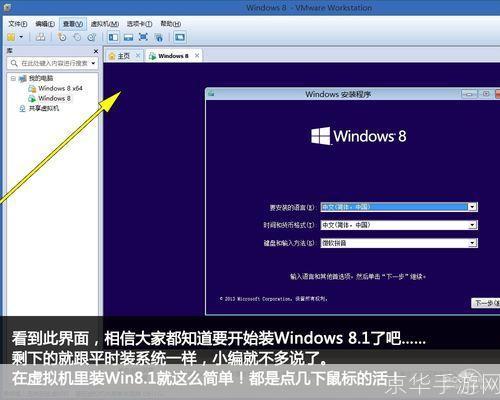The image size is (500, 400).
Task: Click the 输入语言和其他首选项 instruction text
Action: coord(358,276)
